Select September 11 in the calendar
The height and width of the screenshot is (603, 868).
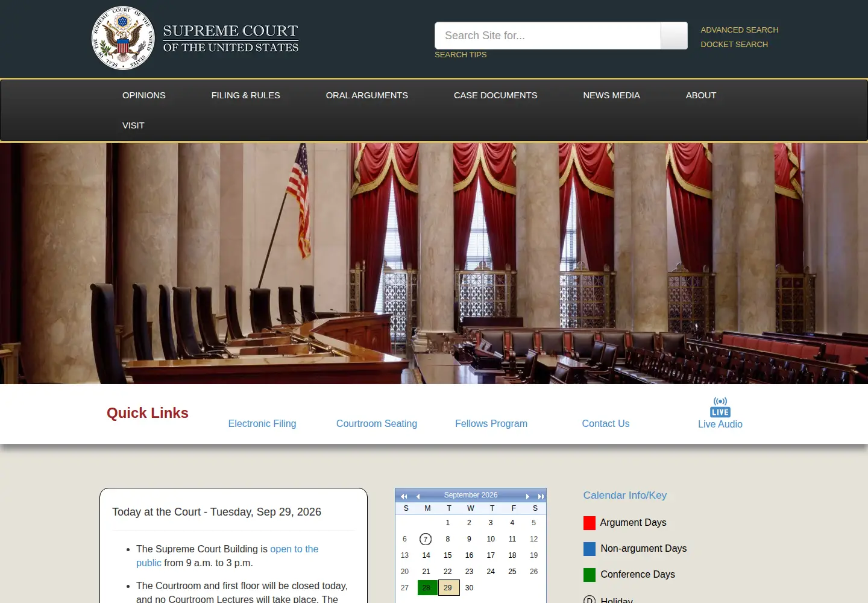(x=512, y=539)
